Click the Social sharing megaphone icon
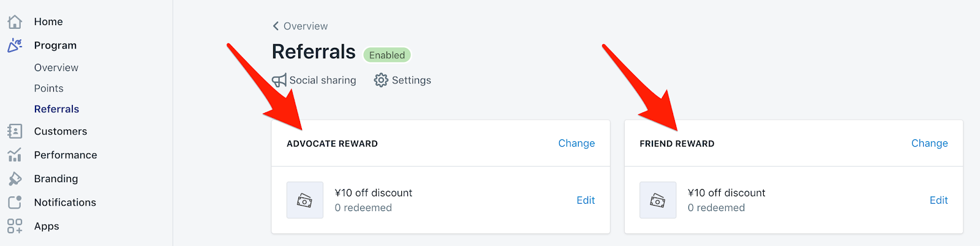980x246 pixels. [x=279, y=80]
